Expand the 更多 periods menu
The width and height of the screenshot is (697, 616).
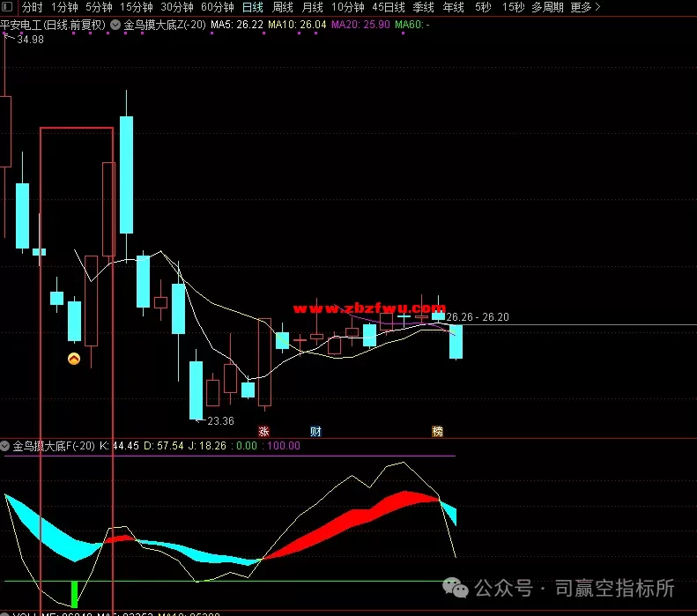click(x=585, y=7)
